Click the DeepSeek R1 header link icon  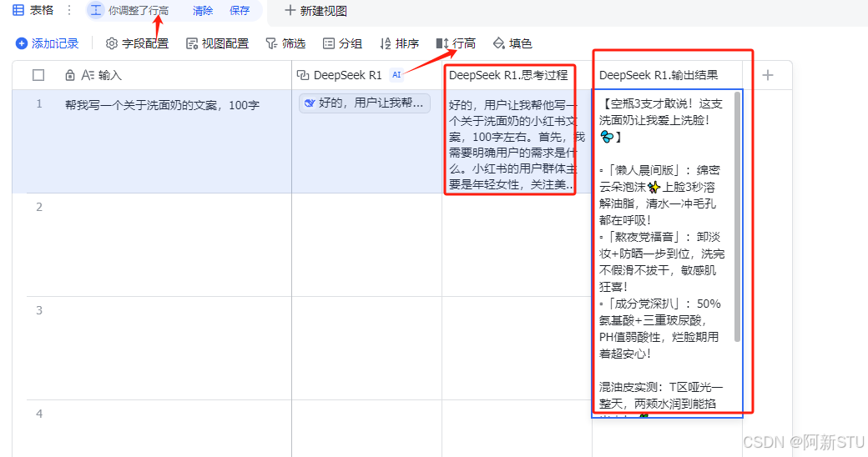click(x=303, y=75)
